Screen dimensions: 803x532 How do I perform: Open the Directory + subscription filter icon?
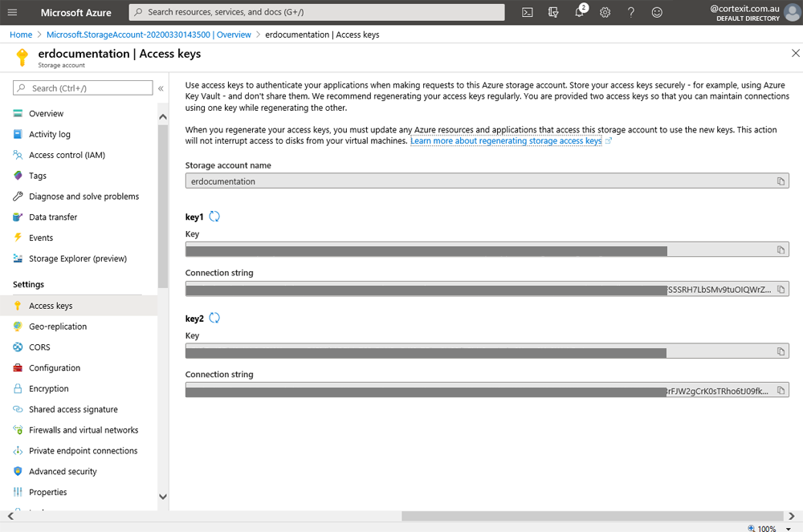point(553,12)
